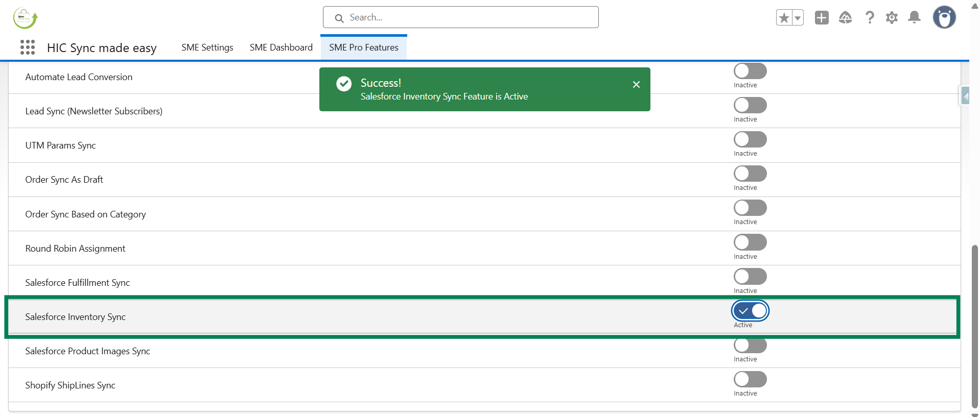Open the global actions plus icon
Image resolution: width=980 pixels, height=417 pixels.
click(x=822, y=18)
